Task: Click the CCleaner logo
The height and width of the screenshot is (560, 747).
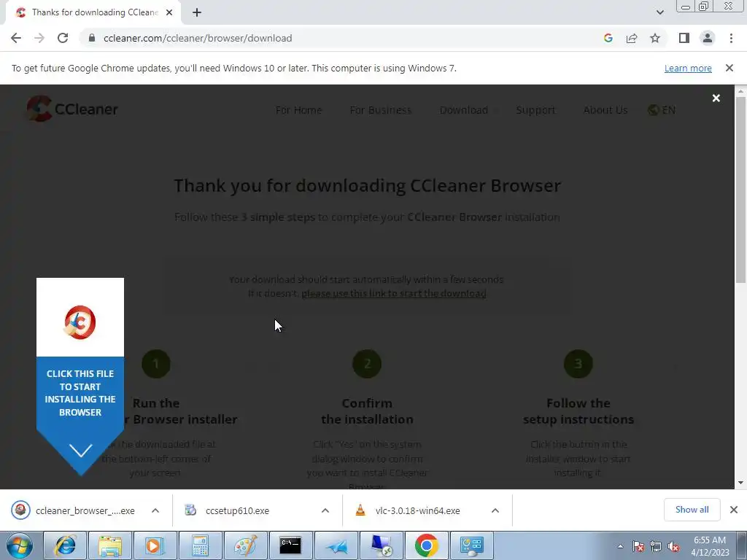Action: (72, 109)
